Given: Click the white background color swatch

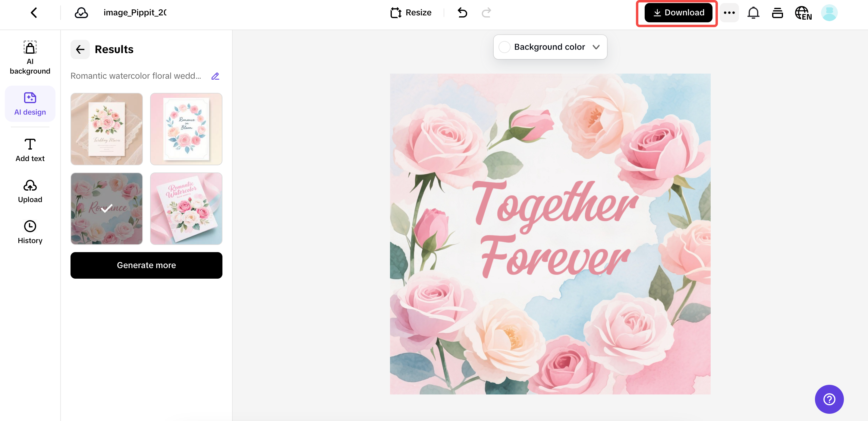Looking at the screenshot, I should (x=505, y=47).
